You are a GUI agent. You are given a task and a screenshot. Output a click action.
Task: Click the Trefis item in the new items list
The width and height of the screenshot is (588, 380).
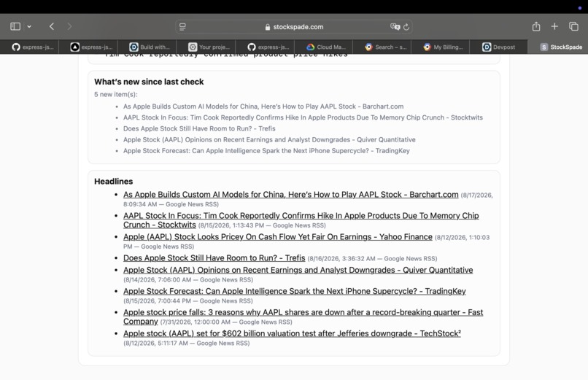click(199, 128)
